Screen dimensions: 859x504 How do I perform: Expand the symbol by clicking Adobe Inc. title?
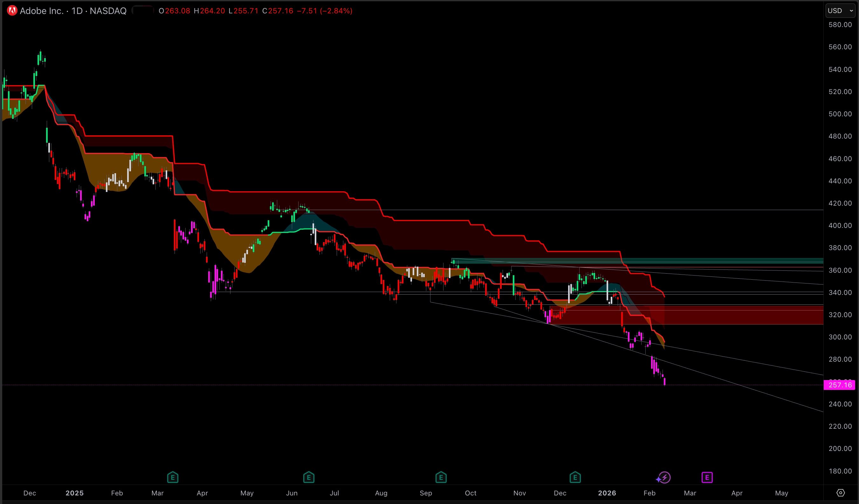[41, 10]
